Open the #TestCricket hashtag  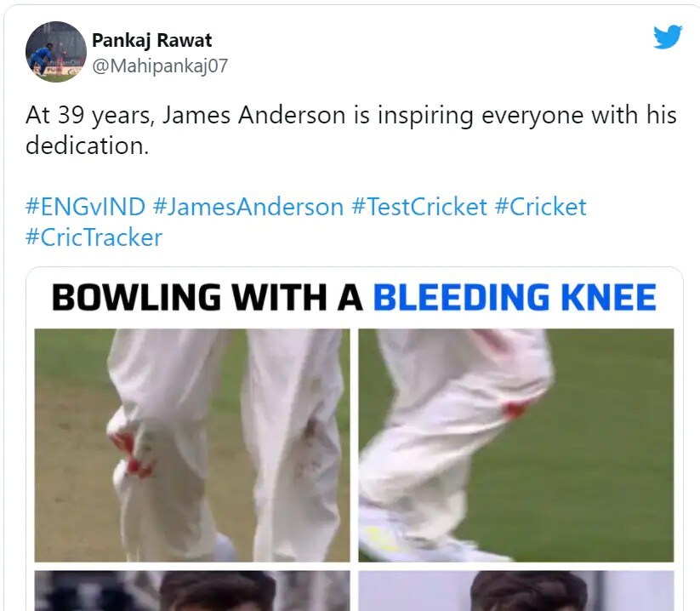coord(419,207)
